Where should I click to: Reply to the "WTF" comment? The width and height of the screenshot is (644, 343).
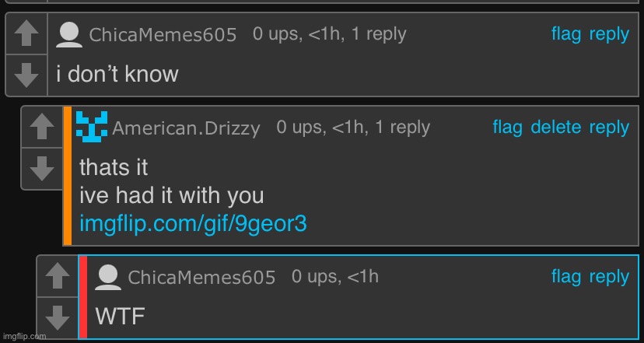[x=609, y=277]
